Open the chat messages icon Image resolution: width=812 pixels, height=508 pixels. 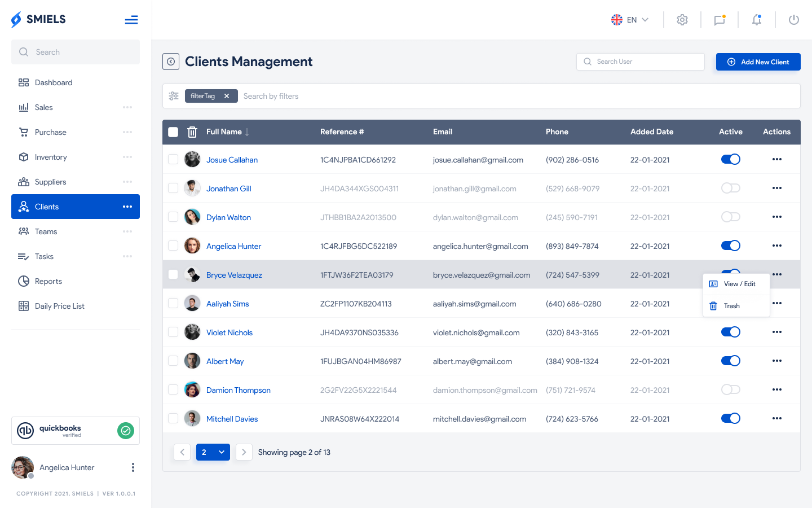tap(719, 20)
